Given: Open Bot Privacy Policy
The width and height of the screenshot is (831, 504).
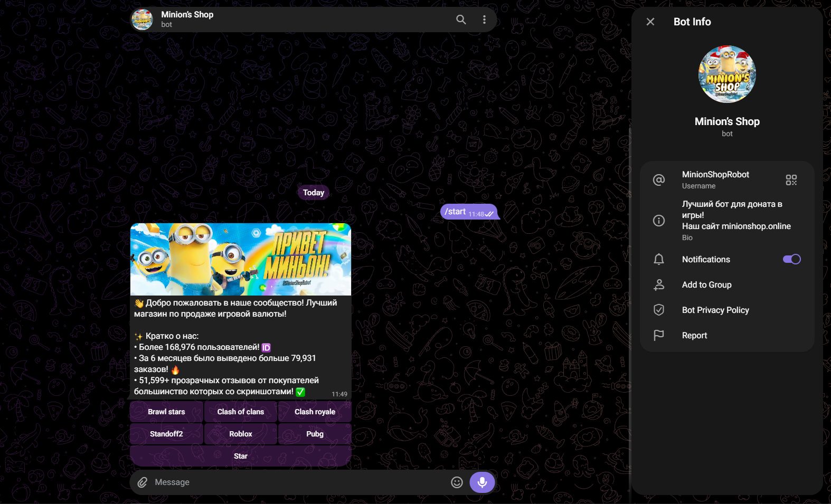Looking at the screenshot, I should pyautogui.click(x=727, y=310).
